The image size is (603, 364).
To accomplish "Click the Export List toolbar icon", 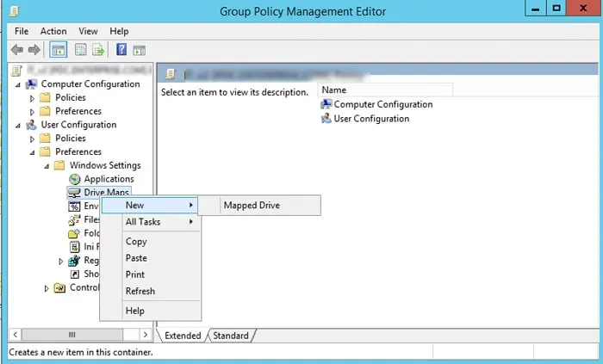I will pyautogui.click(x=97, y=50).
